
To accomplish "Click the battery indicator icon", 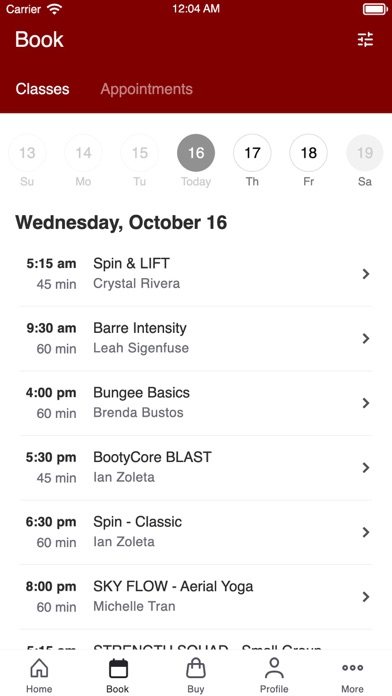I will click(375, 9).
